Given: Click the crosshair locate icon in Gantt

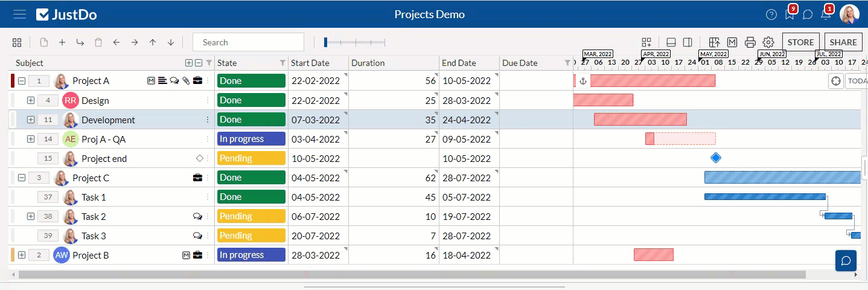Looking at the screenshot, I should pyautogui.click(x=836, y=81).
